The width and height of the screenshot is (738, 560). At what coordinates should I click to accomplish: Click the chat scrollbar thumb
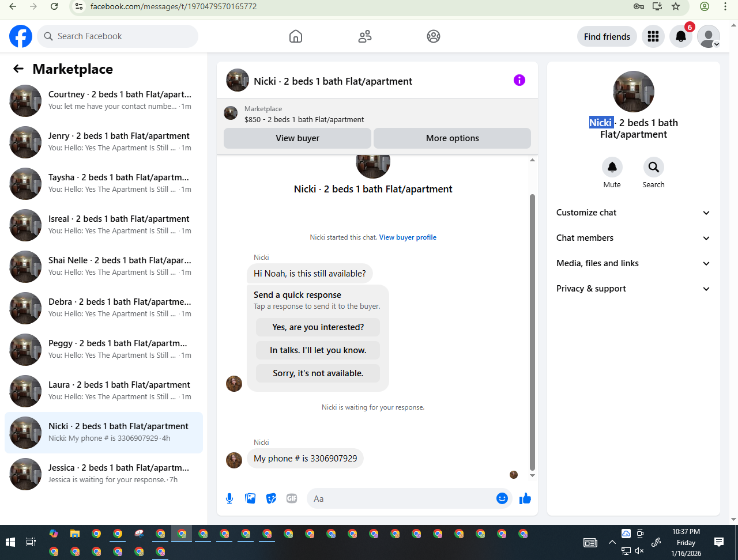pyautogui.click(x=532, y=332)
